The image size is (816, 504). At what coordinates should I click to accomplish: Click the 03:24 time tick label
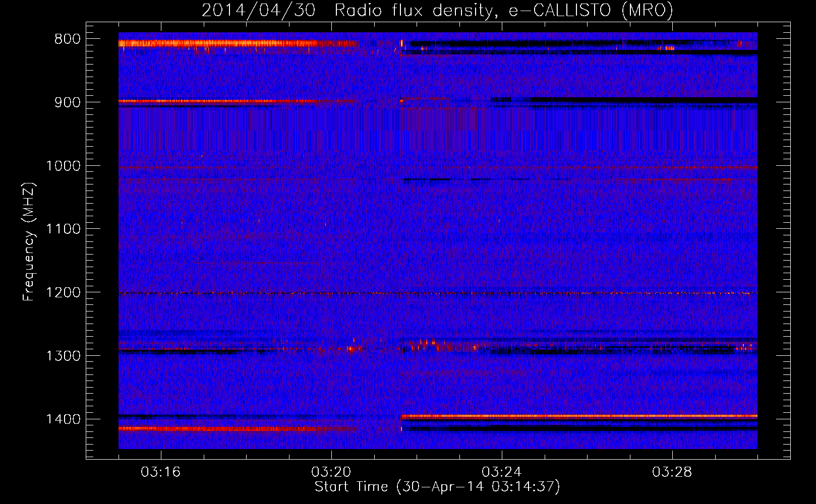(x=502, y=472)
